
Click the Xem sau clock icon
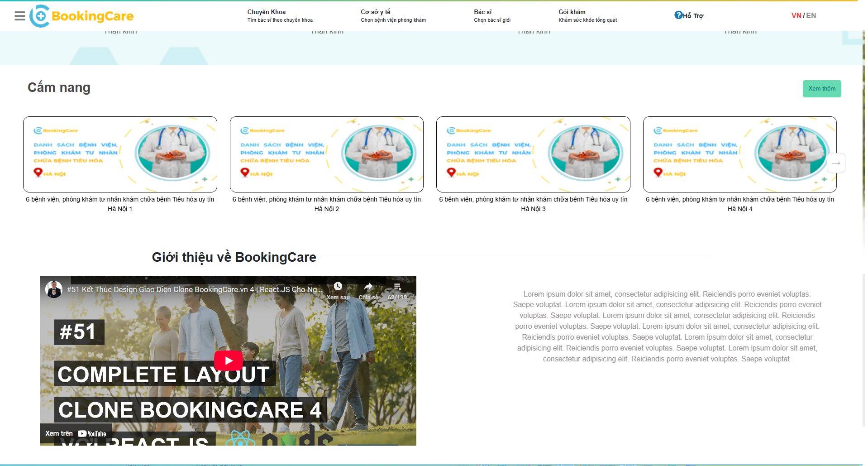[x=338, y=286]
